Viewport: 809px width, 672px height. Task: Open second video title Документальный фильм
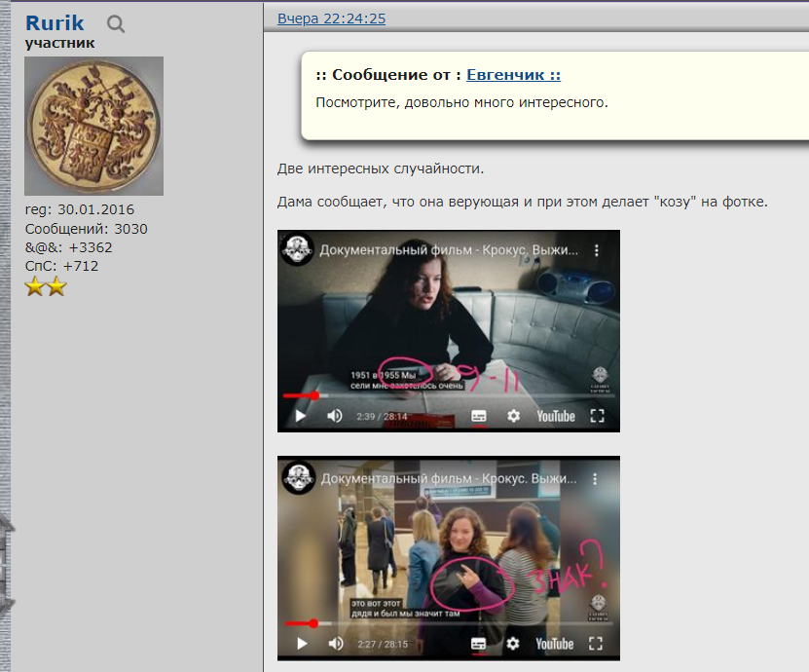[449, 479]
